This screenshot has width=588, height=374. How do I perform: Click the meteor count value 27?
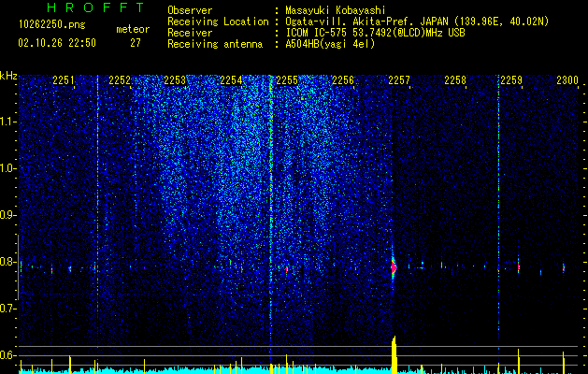click(x=136, y=43)
